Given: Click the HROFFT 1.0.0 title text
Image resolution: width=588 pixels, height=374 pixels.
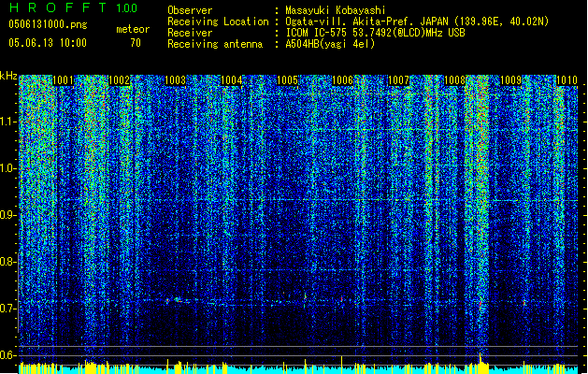Looking at the screenshot, I should pyautogui.click(x=74, y=7).
